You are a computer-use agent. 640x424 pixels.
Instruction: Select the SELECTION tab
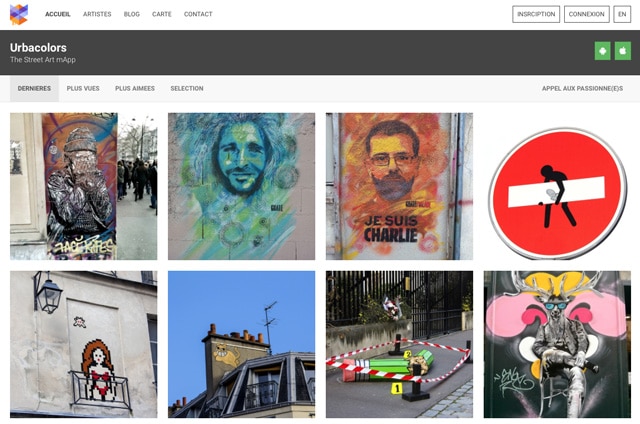coord(187,89)
